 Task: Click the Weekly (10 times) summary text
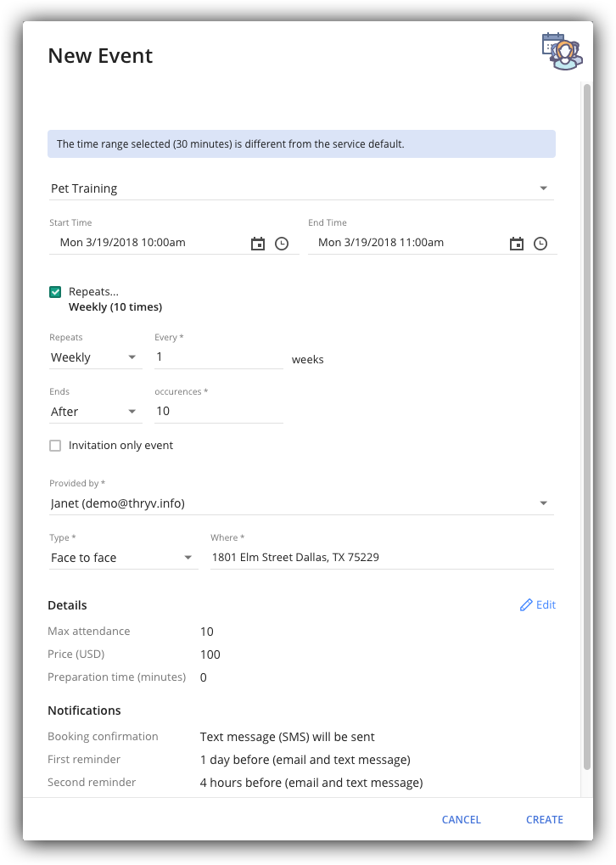(x=115, y=307)
